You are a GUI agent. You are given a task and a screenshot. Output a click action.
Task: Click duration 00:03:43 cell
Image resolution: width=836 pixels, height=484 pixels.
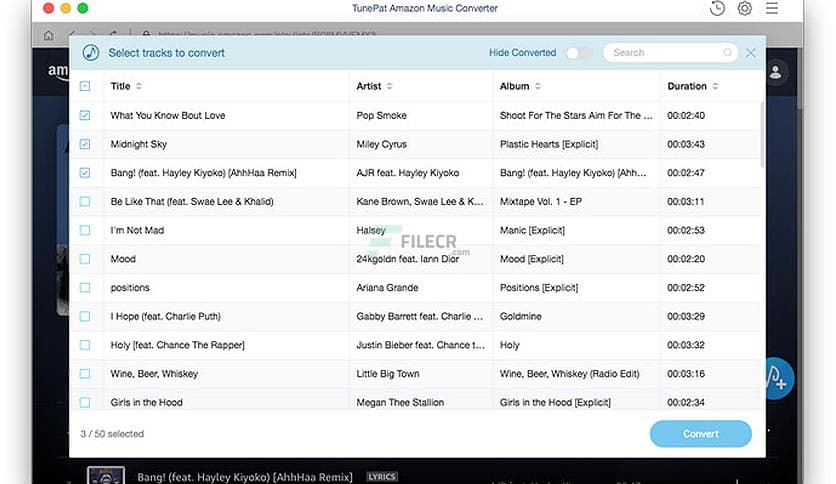(x=686, y=144)
